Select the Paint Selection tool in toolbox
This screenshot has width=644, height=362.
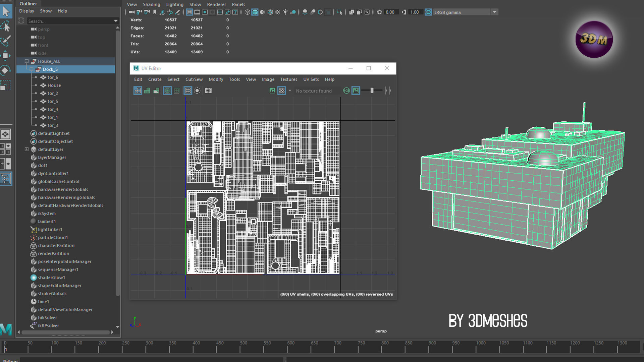coord(6,41)
